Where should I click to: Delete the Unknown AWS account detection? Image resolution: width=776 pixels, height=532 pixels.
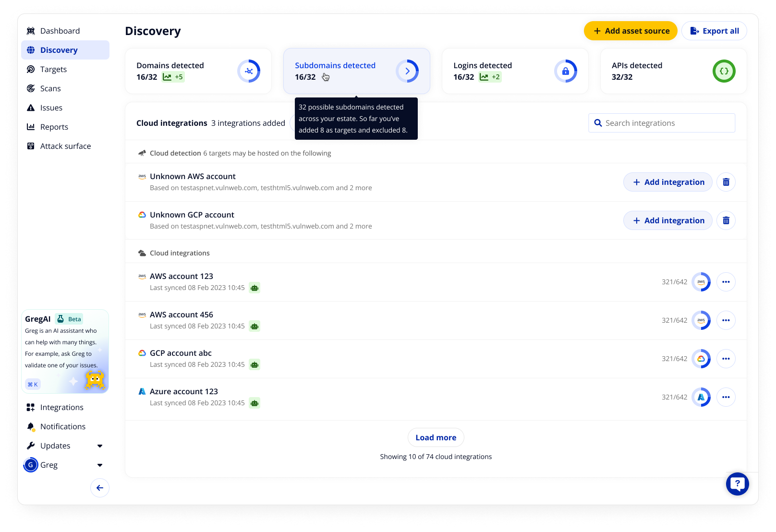pyautogui.click(x=726, y=182)
